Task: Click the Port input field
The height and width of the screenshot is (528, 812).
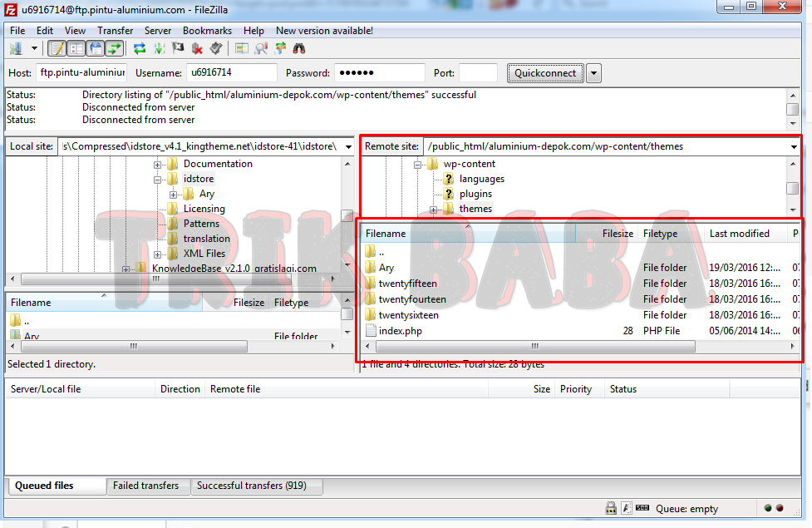Action: 478,73
